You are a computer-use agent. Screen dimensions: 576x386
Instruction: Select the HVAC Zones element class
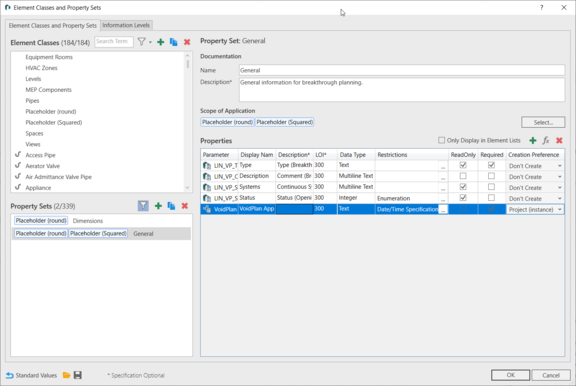coord(41,68)
